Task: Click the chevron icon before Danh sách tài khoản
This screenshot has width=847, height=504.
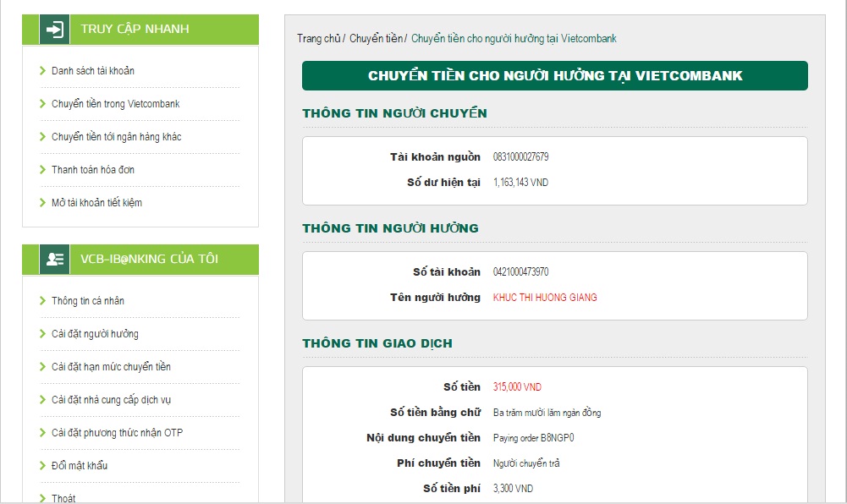Action: (x=42, y=71)
